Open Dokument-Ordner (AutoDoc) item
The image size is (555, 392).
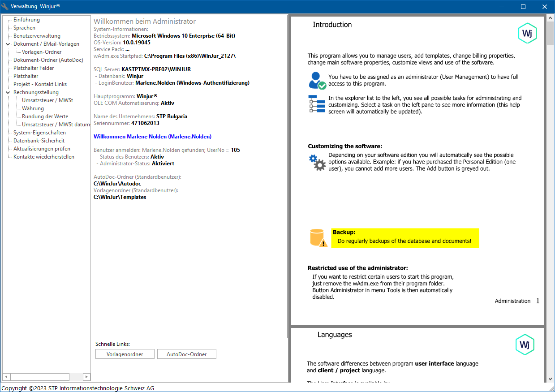(x=48, y=60)
